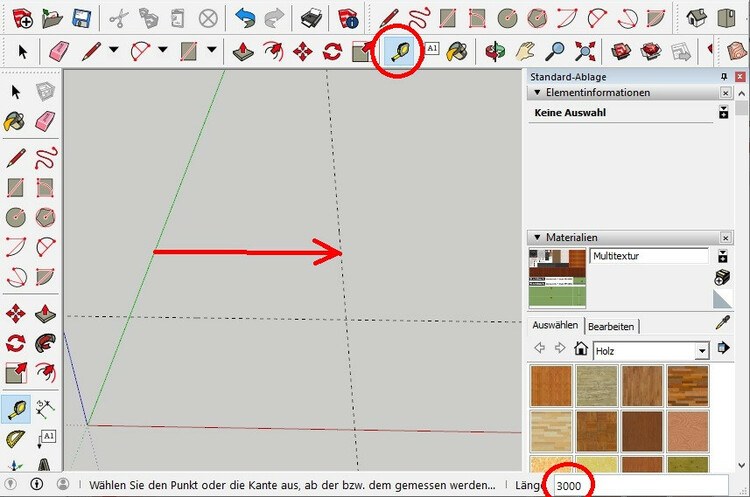Select the Push/Pull tool in top toolbar

pyautogui.click(x=243, y=51)
